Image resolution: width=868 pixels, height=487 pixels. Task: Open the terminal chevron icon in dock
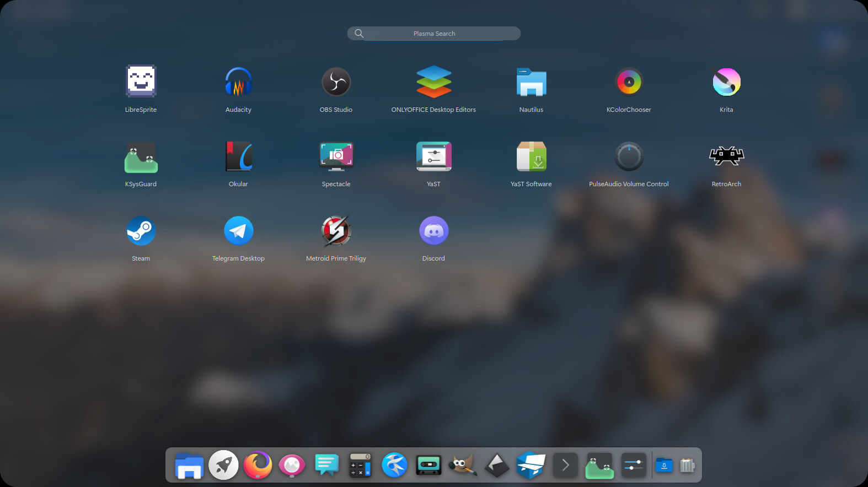565,466
